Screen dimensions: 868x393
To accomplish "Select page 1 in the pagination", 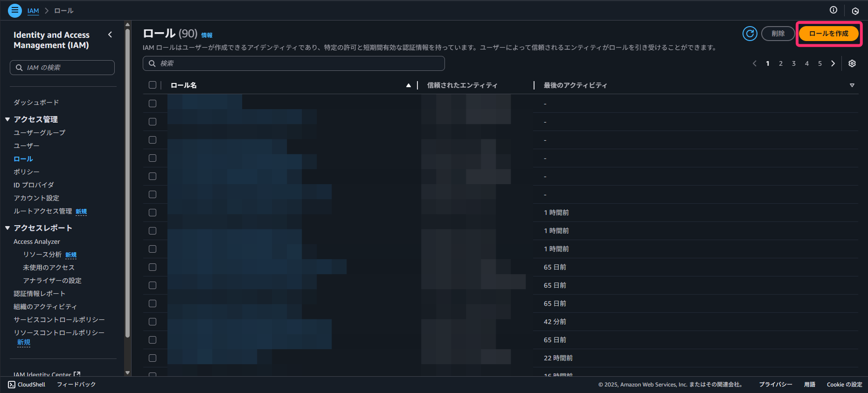I will point(768,63).
